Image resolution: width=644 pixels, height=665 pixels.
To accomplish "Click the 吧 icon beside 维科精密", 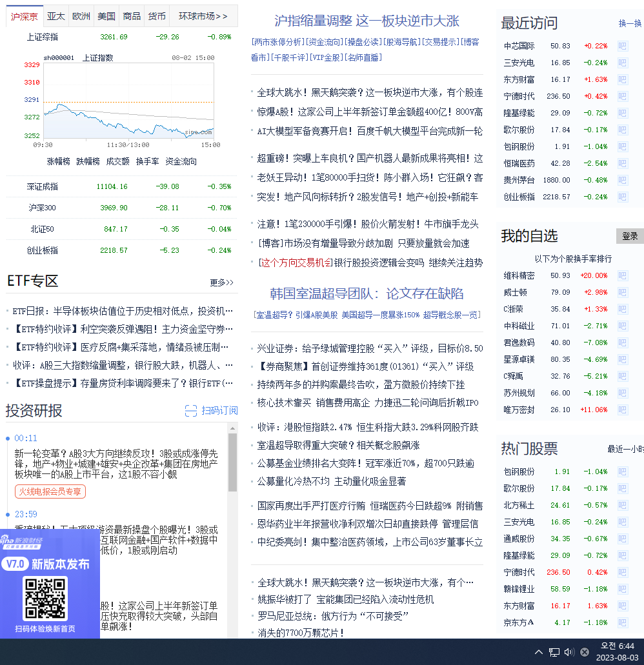I will click(x=622, y=275).
